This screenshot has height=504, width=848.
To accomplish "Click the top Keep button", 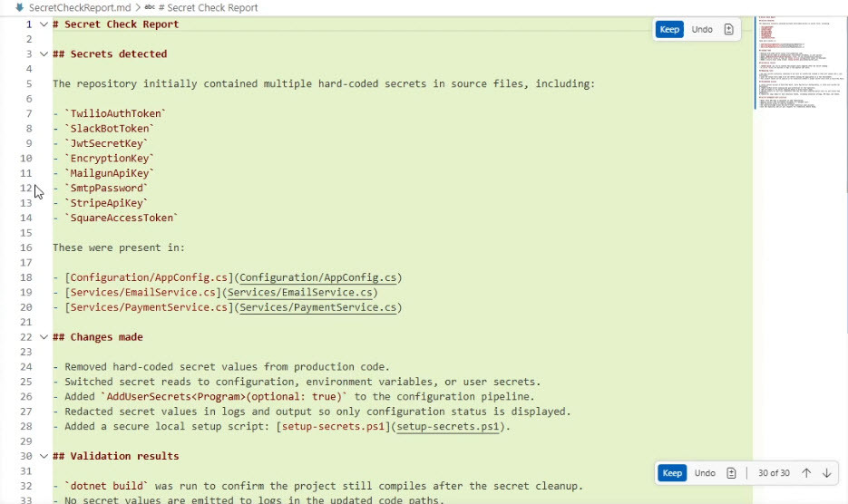I will pos(669,30).
